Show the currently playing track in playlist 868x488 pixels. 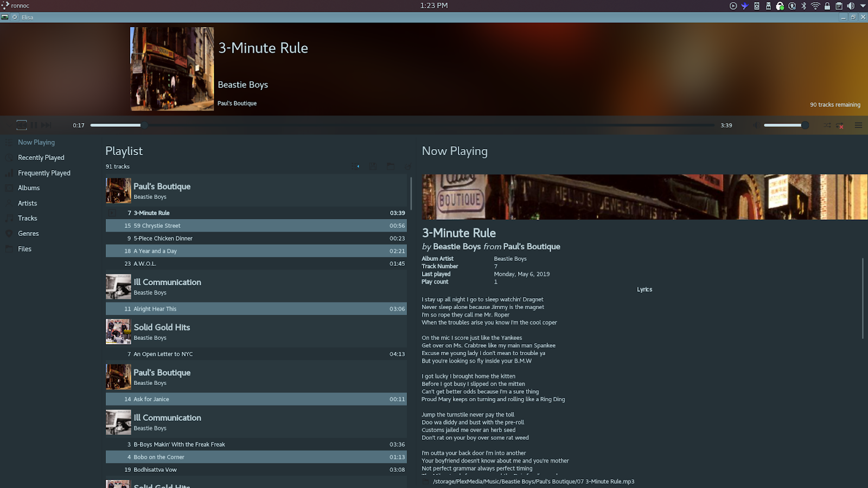coord(355,166)
